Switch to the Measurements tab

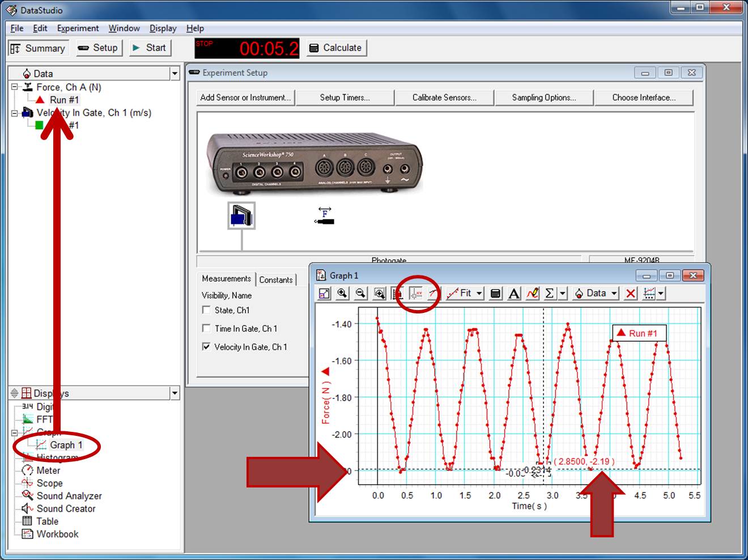(x=226, y=279)
